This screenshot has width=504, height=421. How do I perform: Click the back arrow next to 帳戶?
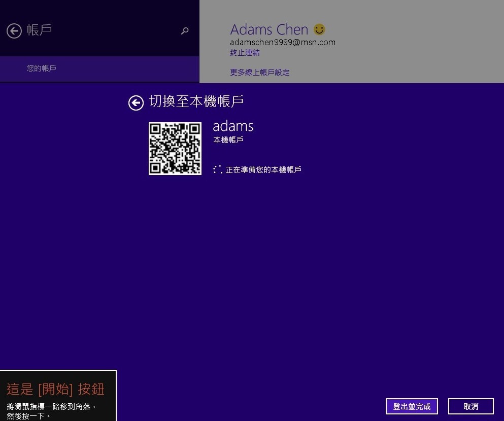click(14, 31)
